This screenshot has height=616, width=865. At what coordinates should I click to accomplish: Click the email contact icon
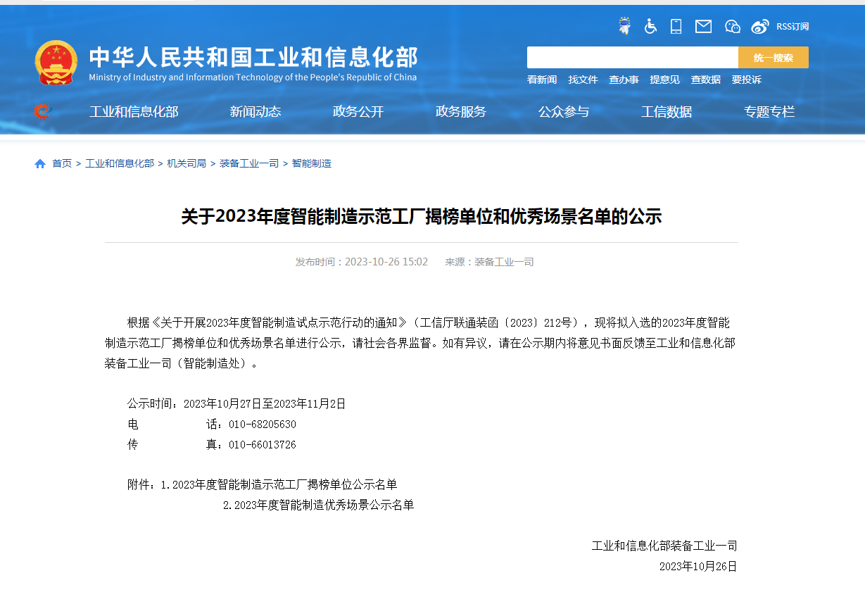pyautogui.click(x=703, y=26)
